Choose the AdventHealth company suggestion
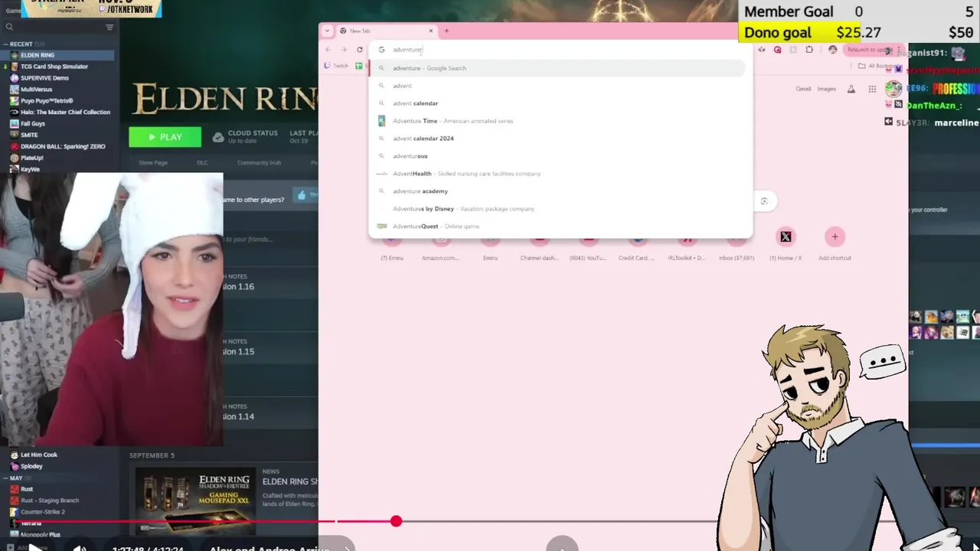This screenshot has width=980, height=551. coord(557,174)
